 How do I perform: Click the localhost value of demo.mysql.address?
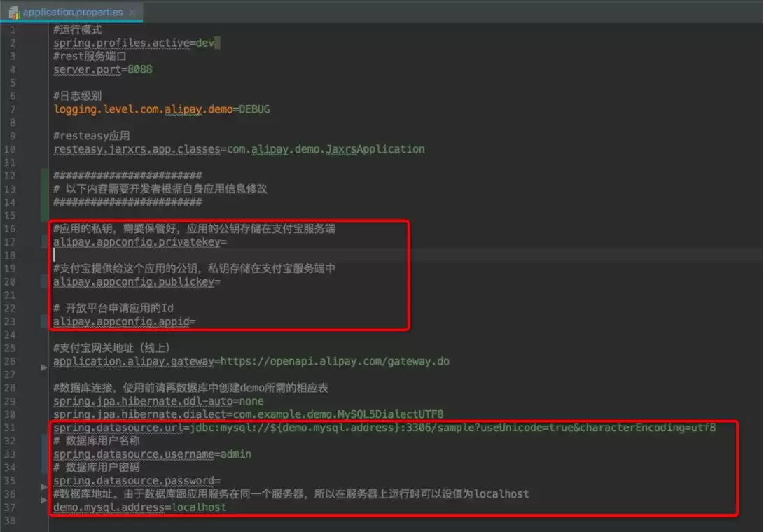[x=200, y=507]
